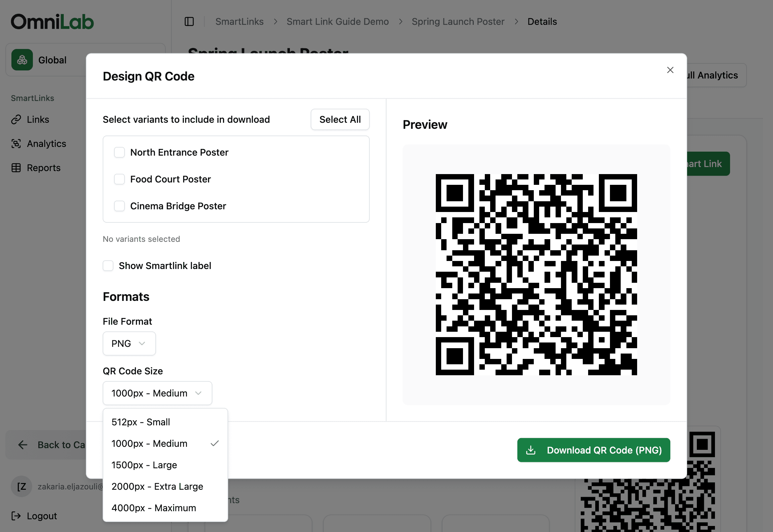Viewport: 773px width, 532px height.
Task: Click the Global workspace selector
Action: click(x=46, y=60)
